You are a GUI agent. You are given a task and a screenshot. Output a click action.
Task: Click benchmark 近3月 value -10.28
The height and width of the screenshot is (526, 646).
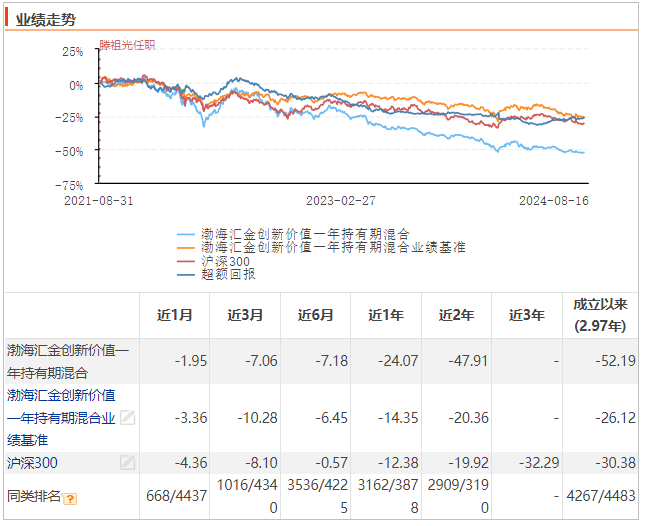point(257,418)
